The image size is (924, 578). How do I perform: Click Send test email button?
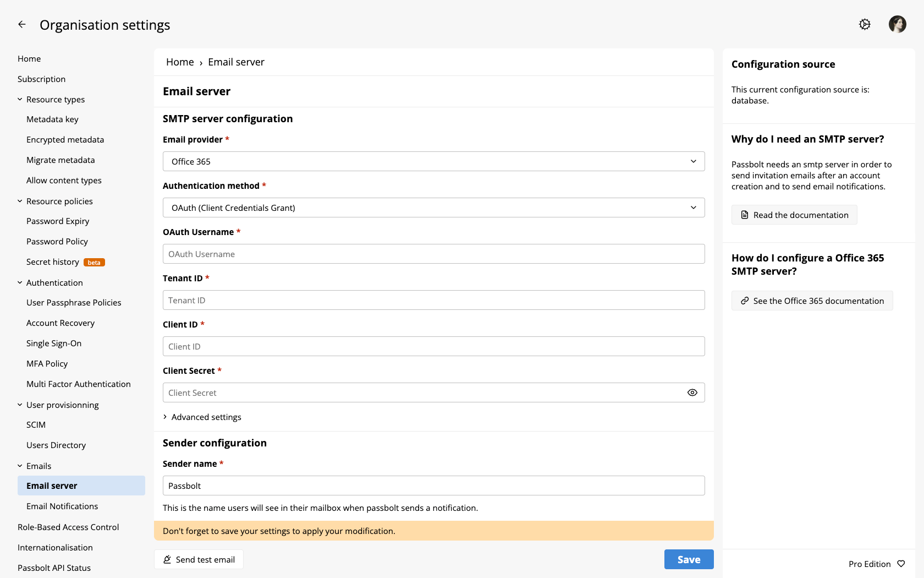point(199,559)
